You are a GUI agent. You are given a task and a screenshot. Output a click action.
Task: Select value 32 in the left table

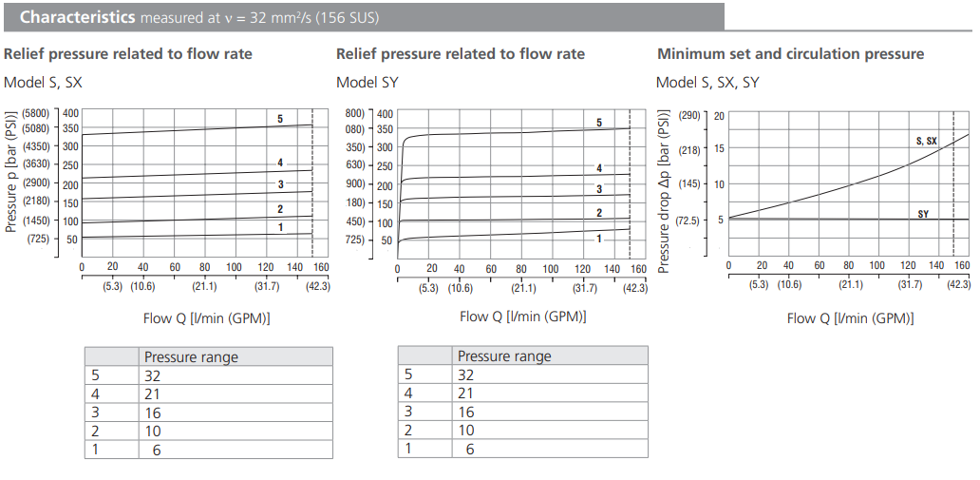click(153, 375)
